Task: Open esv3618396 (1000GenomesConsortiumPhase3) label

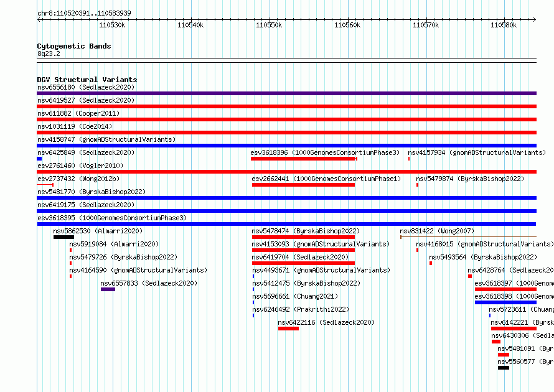Action: (325, 152)
